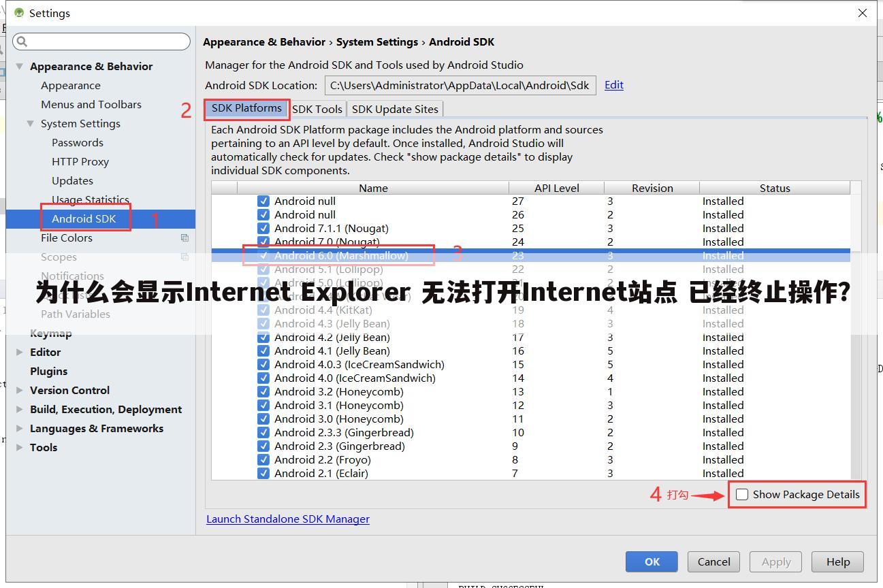The image size is (883, 588).
Task: Toggle Android 3.0 (Honeycomb) checkbox
Action: tap(263, 419)
